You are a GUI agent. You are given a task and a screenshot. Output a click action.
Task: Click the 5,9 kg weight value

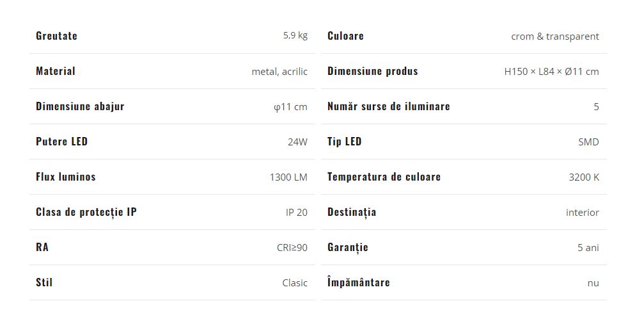[x=295, y=36]
